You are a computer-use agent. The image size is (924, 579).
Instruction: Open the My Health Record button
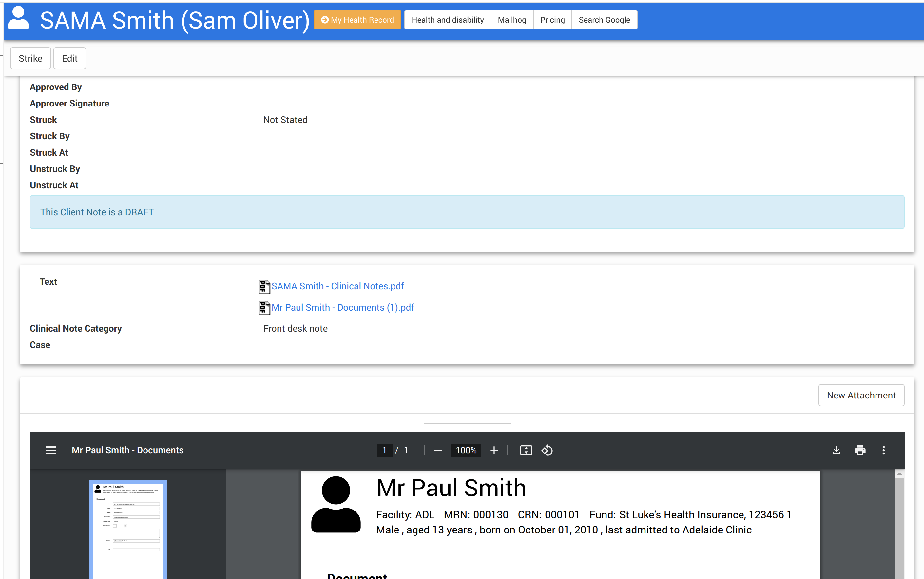coord(357,20)
